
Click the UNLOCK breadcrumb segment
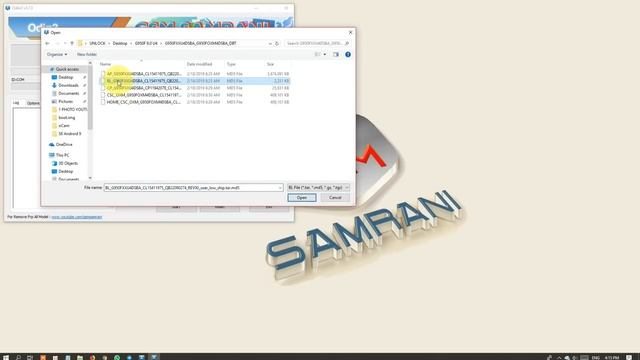click(97, 43)
